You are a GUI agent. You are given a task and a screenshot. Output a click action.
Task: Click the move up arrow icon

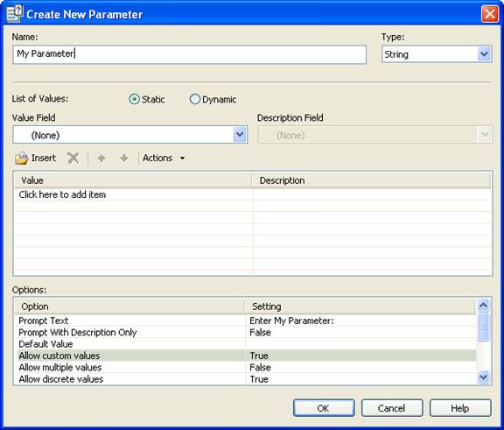101,158
